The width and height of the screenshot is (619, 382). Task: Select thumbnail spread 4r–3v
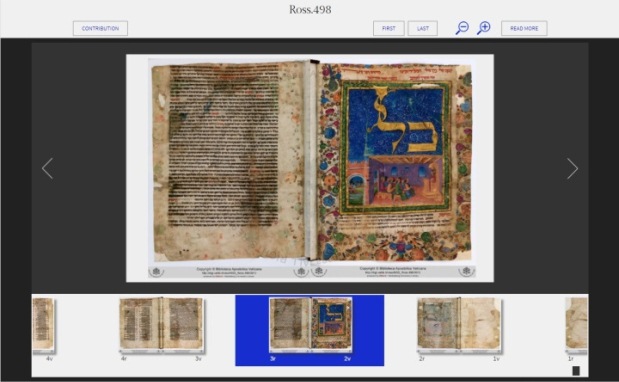(x=162, y=324)
